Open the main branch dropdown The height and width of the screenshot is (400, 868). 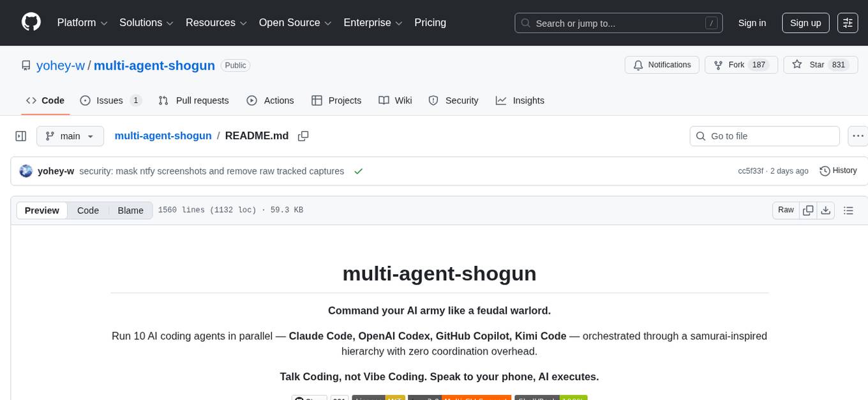coord(70,135)
